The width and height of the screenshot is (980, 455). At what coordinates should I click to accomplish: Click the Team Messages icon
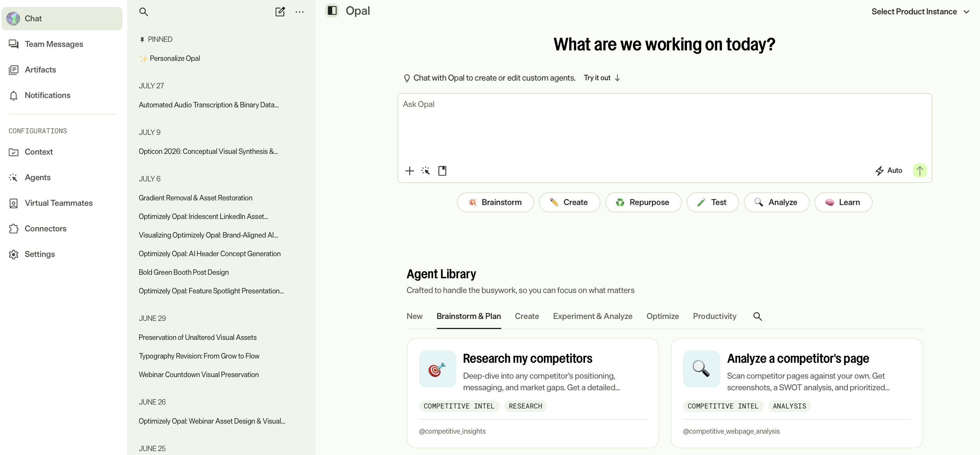point(14,44)
